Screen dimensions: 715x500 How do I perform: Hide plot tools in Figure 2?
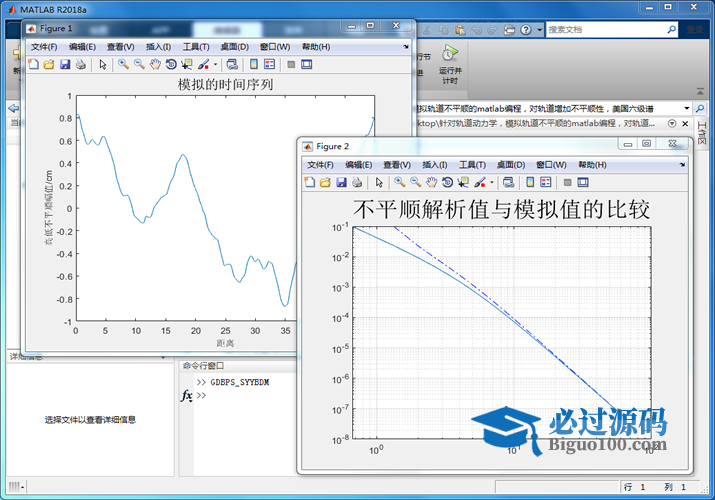pyautogui.click(x=567, y=182)
